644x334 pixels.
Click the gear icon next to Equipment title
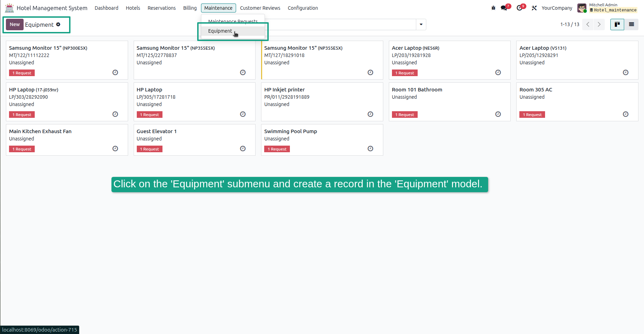(x=58, y=24)
